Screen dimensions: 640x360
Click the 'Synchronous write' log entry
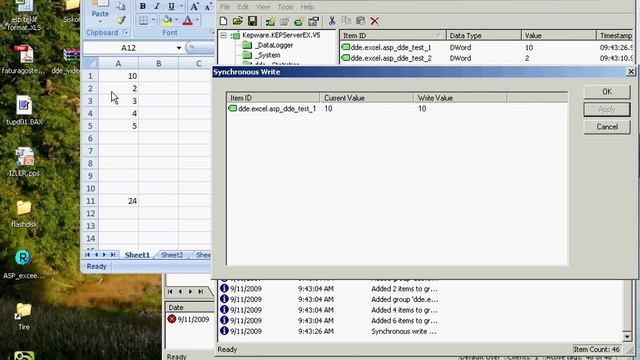(x=404, y=331)
